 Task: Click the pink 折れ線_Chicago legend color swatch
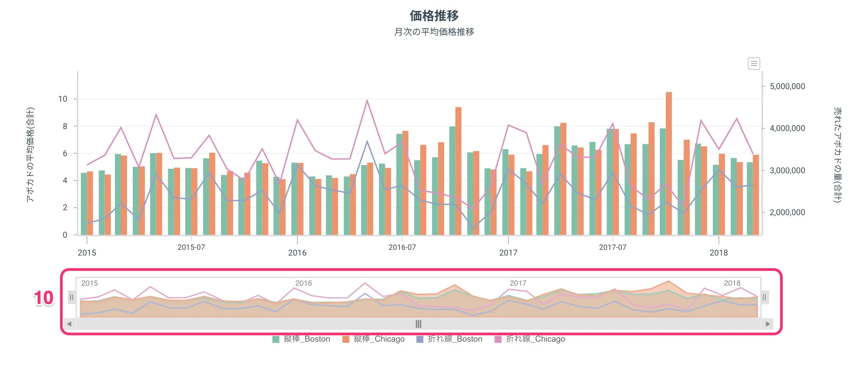(498, 339)
